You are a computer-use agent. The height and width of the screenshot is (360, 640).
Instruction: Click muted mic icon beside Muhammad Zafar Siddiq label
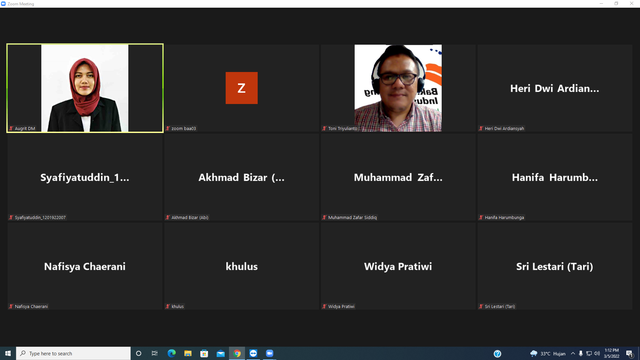coord(324,217)
